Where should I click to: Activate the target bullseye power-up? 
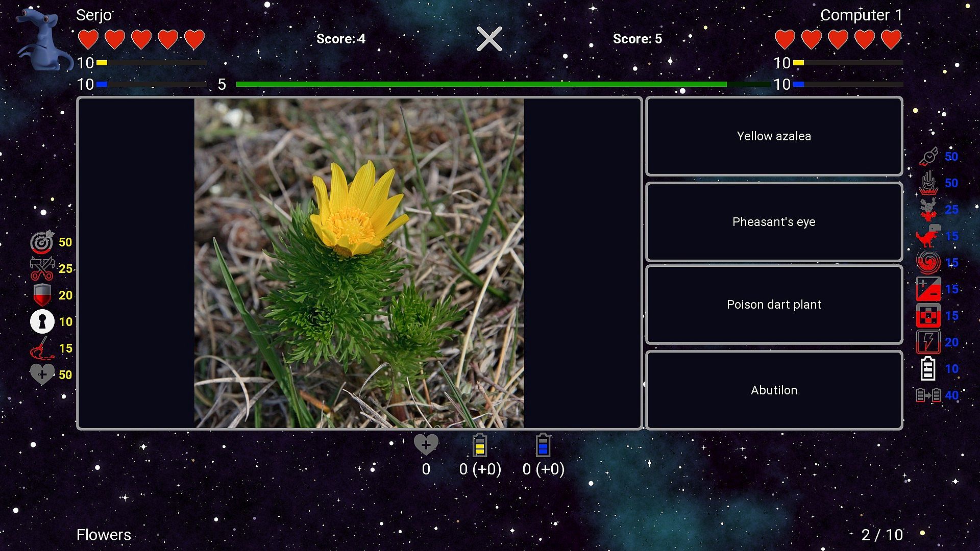pos(42,242)
